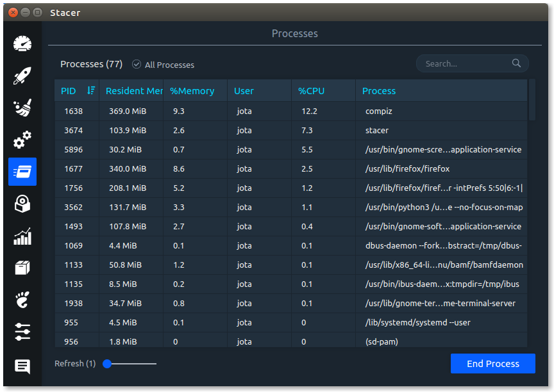Screen dimensions: 554x392
Task: Click the 'Processes (77)' count label
Action: [91, 64]
